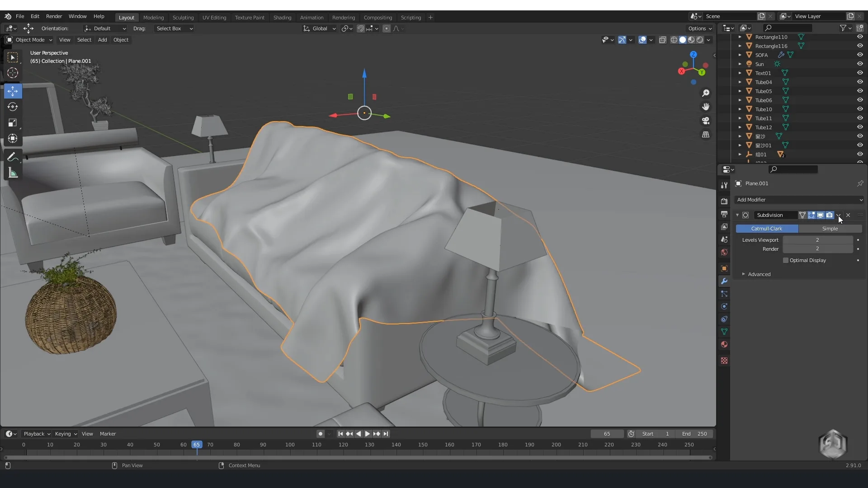Image resolution: width=868 pixels, height=488 pixels.
Task: Click the Viewport Shading solid mode icon
Action: click(x=683, y=39)
